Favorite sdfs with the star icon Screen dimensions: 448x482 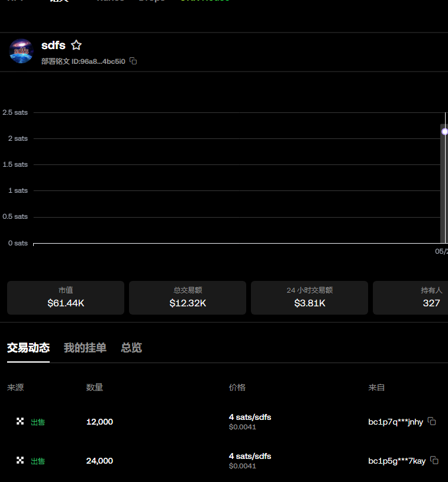pos(76,45)
